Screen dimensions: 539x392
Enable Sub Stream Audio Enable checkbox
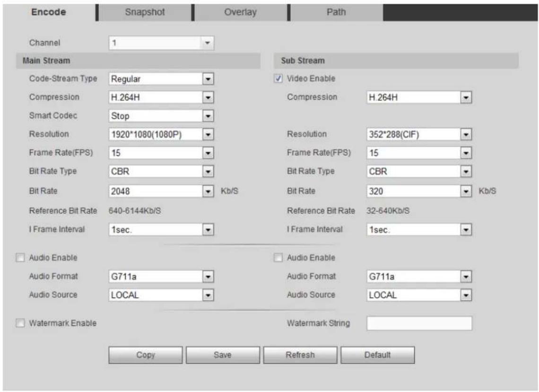[278, 258]
